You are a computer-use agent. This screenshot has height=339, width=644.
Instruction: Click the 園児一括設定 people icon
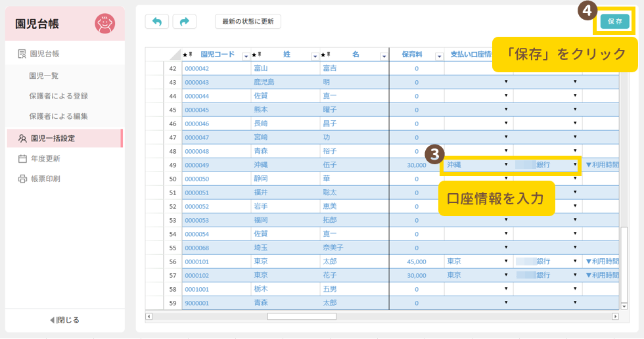pos(22,139)
